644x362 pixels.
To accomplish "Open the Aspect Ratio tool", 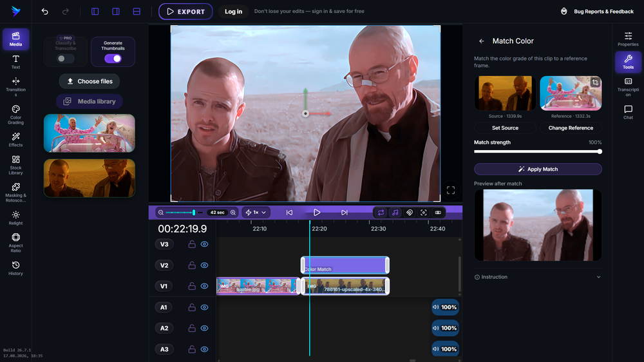I will tap(15, 243).
